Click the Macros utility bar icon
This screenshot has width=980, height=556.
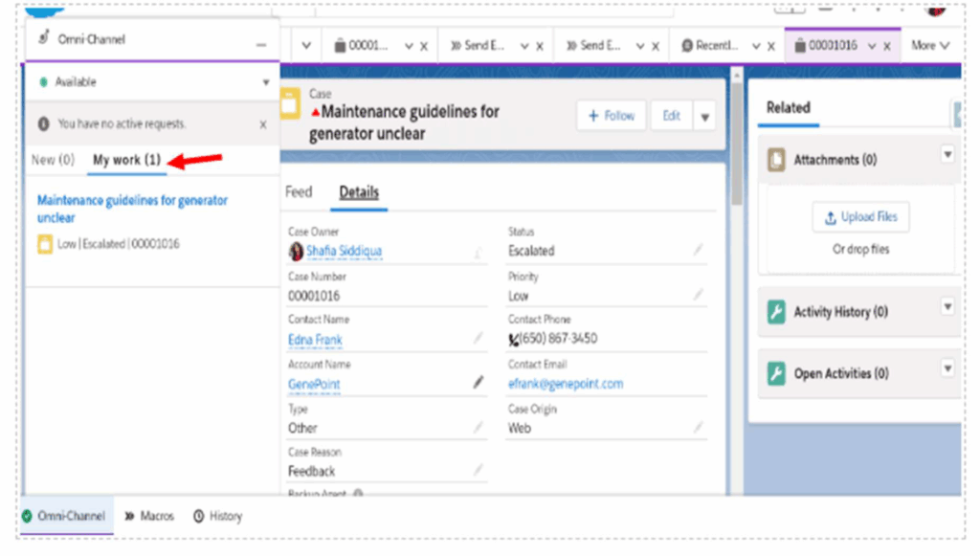click(149, 516)
